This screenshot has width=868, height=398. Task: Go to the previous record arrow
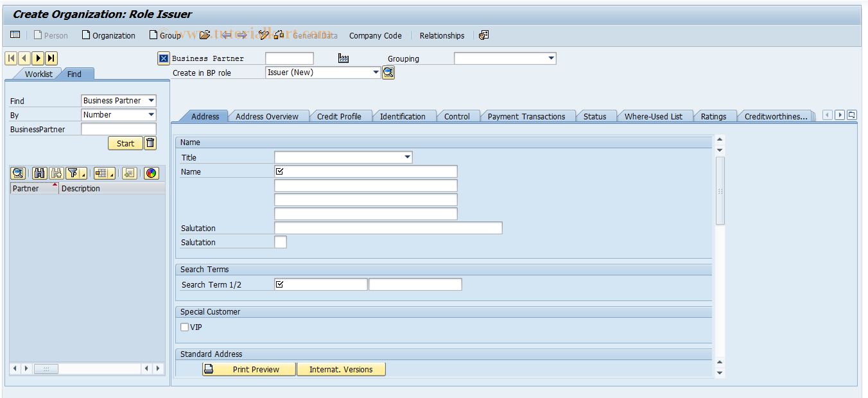click(24, 58)
